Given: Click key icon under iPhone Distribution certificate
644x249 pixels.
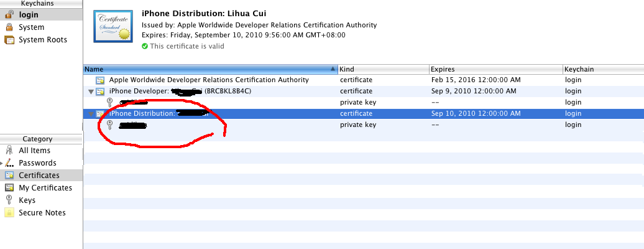Looking at the screenshot, I should pyautogui.click(x=109, y=125).
